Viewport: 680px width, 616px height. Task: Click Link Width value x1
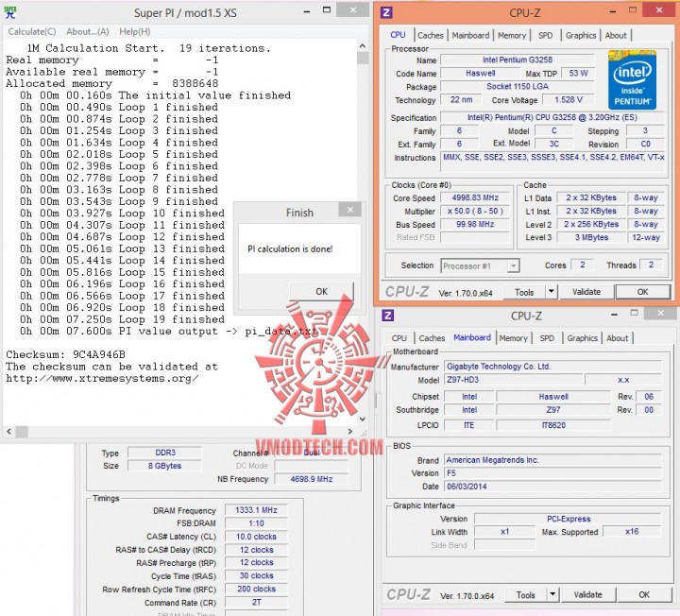[504, 532]
